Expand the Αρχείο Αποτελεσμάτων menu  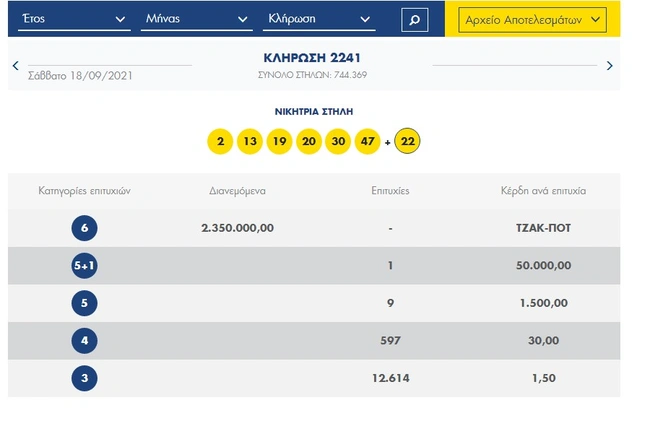[532, 20]
